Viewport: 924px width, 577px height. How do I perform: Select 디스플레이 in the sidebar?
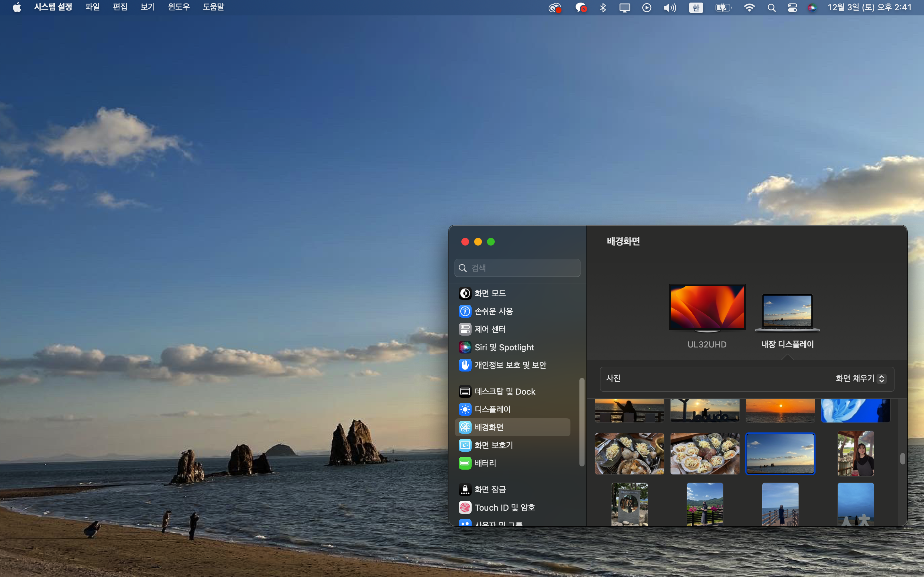tap(492, 409)
